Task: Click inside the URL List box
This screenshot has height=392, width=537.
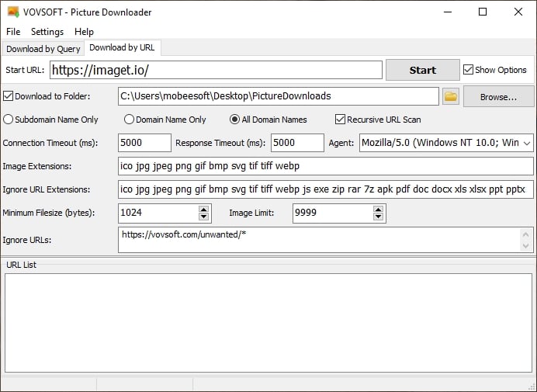Action: click(x=268, y=323)
